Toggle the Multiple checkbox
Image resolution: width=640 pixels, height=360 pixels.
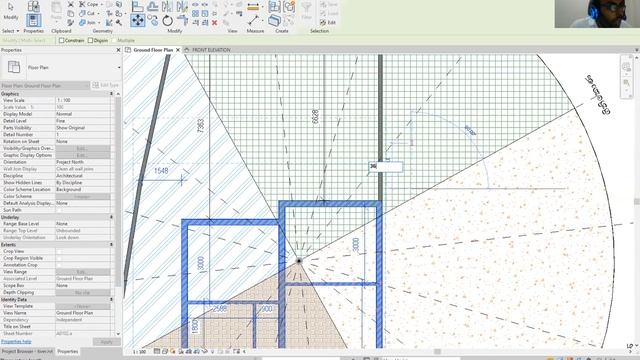point(115,40)
